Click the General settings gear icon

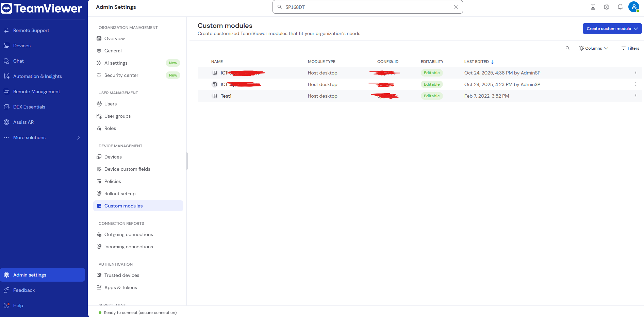point(99,51)
